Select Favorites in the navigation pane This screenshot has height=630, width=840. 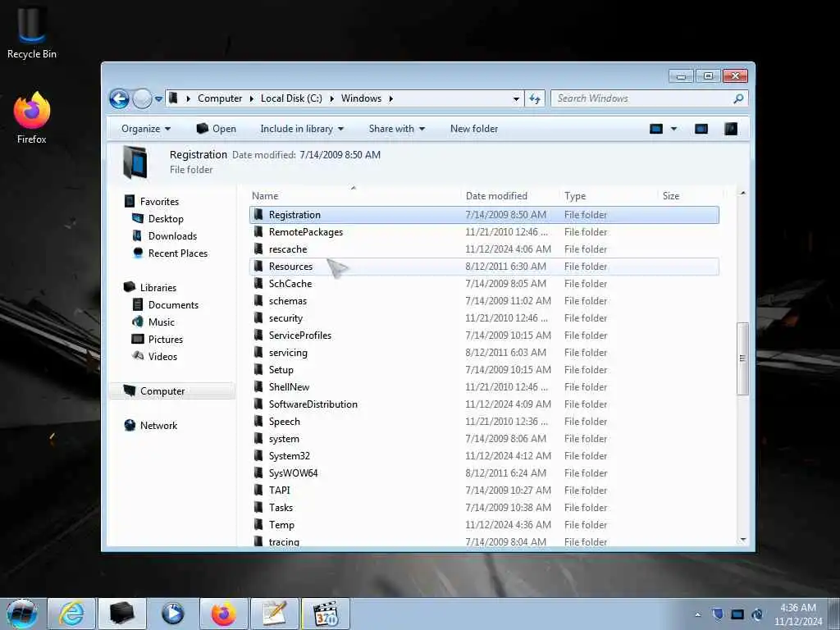(159, 202)
